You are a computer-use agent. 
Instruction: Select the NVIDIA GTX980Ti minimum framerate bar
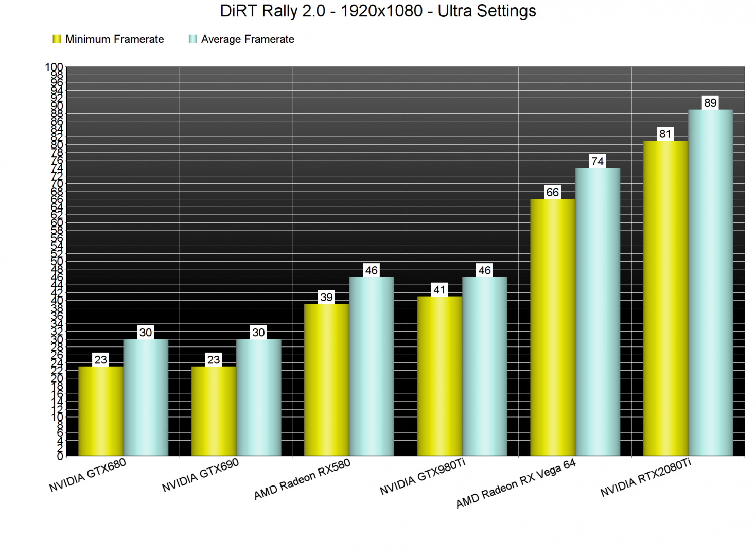[439, 376]
